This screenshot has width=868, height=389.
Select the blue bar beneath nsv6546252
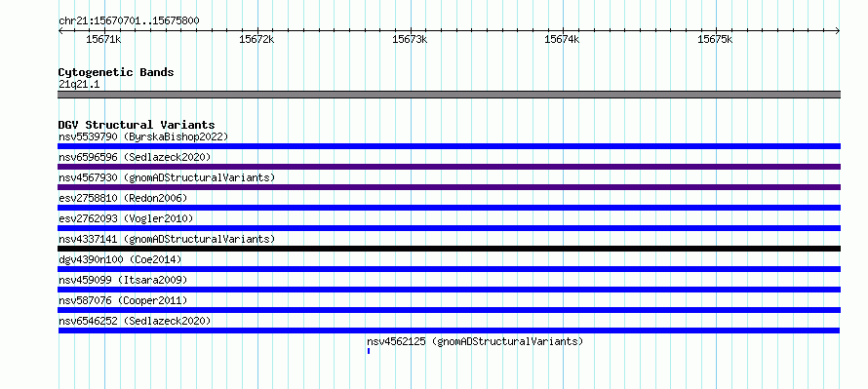click(x=449, y=331)
